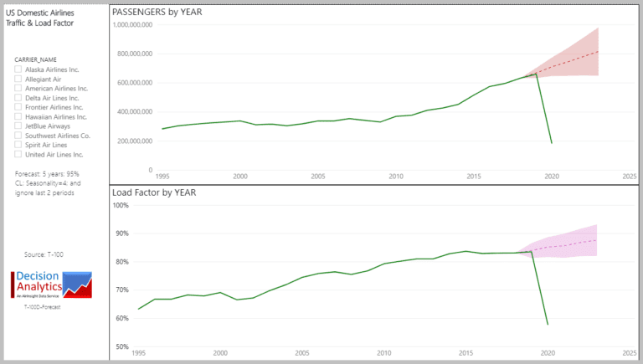Check United Air Lines Inc. checkbox

click(x=18, y=154)
